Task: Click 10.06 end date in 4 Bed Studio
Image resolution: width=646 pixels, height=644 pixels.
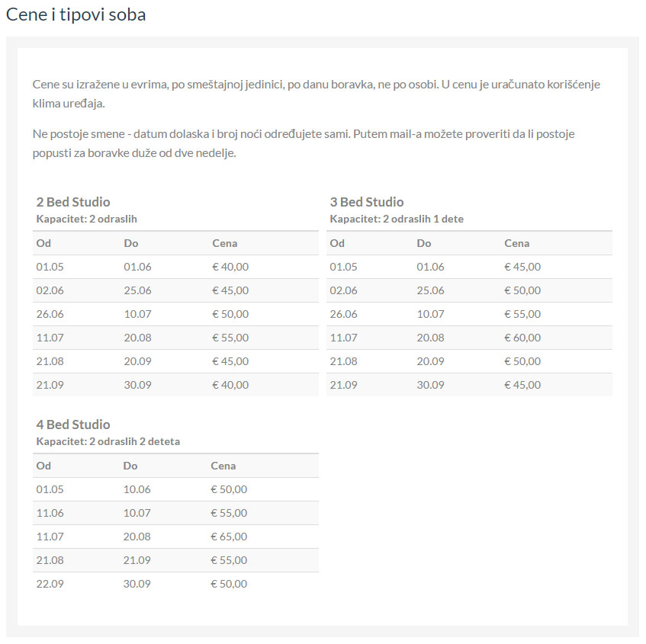Action: (x=137, y=489)
